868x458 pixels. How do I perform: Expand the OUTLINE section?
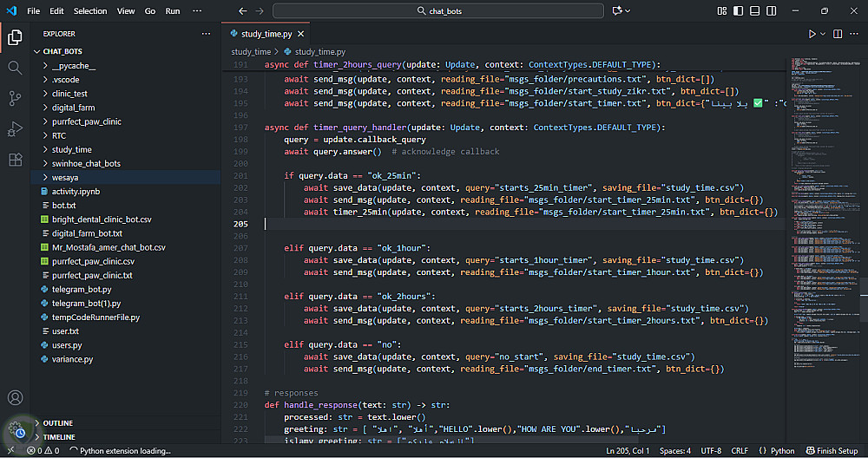point(58,423)
